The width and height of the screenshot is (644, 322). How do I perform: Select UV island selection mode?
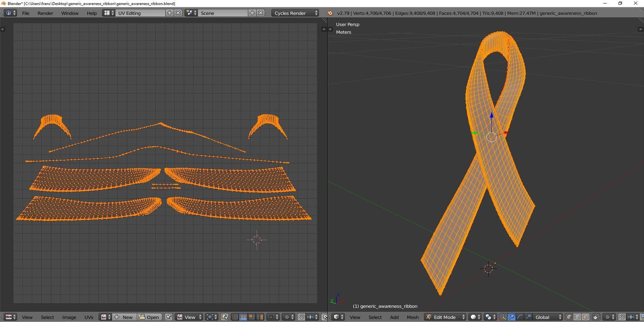point(260,317)
